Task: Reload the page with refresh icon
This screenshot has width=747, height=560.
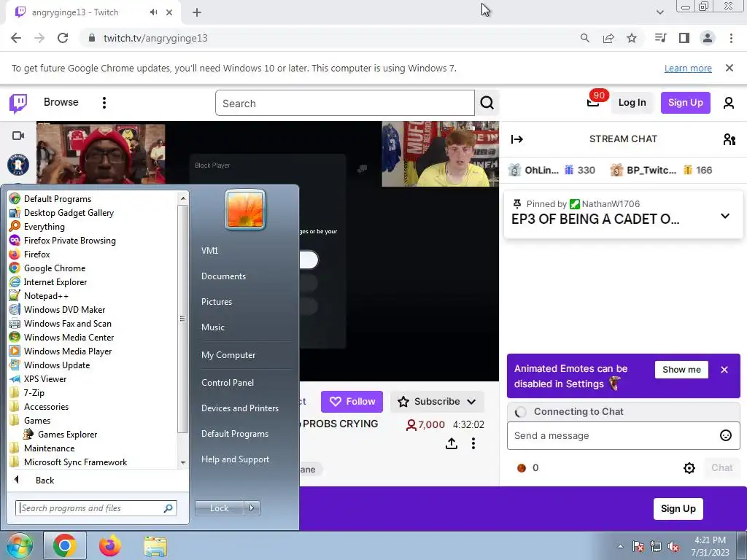Action: click(x=63, y=38)
